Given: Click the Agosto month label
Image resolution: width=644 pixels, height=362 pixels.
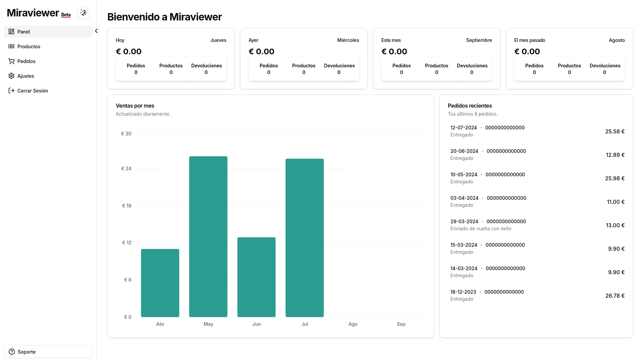Looking at the screenshot, I should [617, 40].
